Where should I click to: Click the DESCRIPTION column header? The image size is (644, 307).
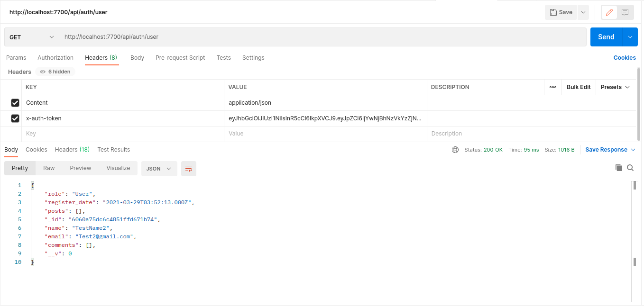pos(450,87)
